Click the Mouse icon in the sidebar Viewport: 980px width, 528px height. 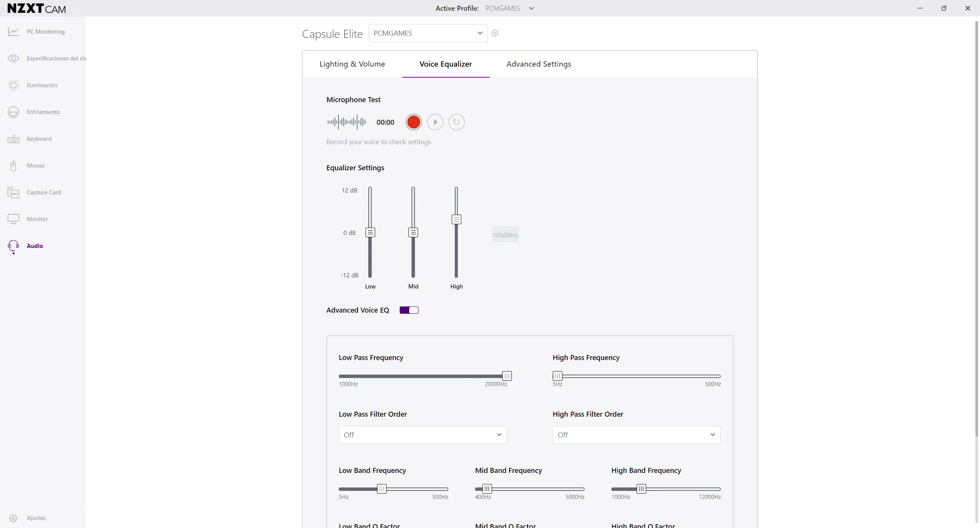pyautogui.click(x=13, y=166)
